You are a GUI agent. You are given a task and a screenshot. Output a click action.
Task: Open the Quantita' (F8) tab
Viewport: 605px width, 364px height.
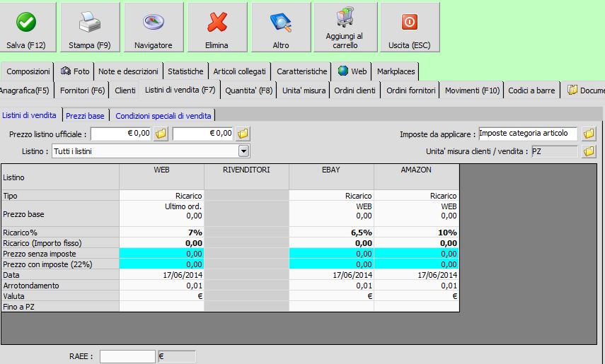click(249, 90)
